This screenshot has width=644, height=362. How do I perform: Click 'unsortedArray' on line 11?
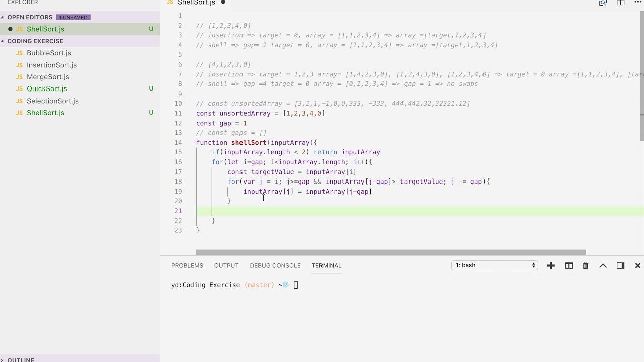(245, 113)
